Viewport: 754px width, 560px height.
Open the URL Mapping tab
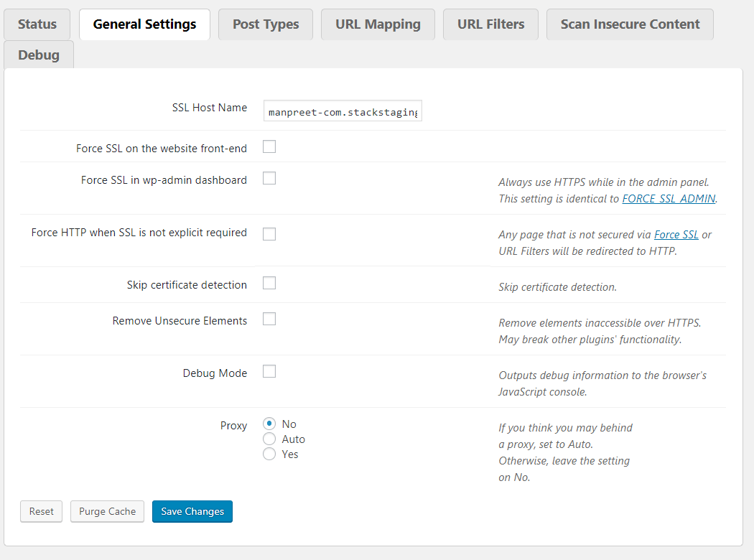378,24
